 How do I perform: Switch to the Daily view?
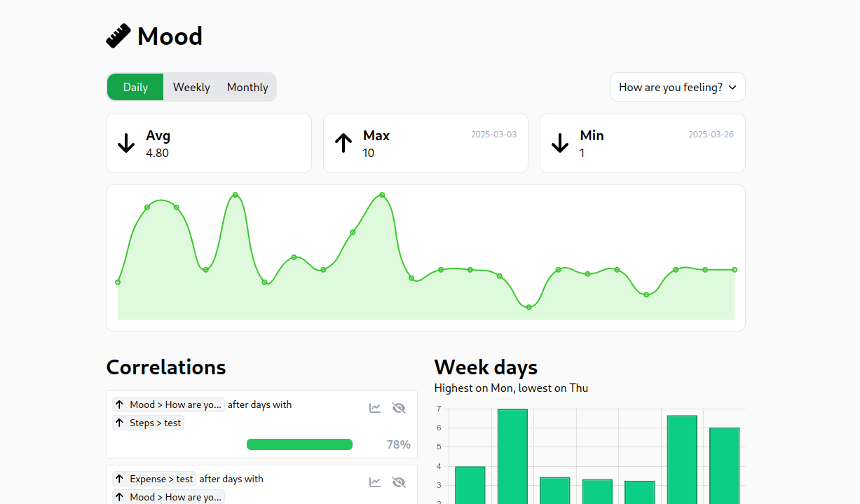(x=135, y=87)
